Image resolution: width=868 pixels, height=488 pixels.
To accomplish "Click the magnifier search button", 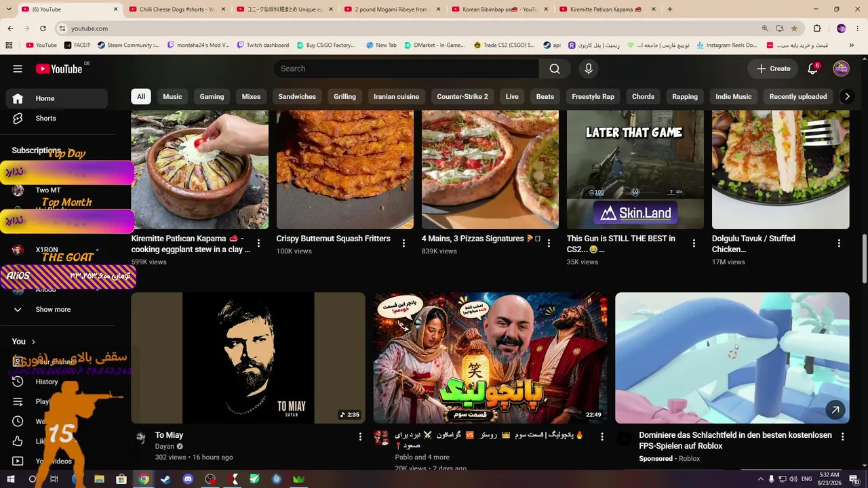I will point(555,68).
